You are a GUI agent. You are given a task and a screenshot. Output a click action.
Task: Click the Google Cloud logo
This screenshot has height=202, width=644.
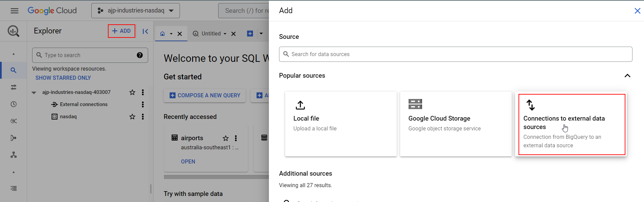click(52, 11)
